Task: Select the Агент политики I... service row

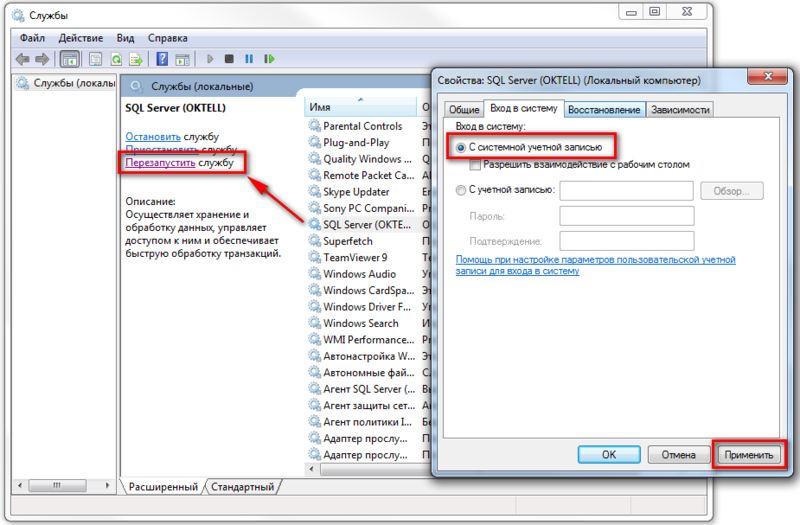Action: (369, 421)
